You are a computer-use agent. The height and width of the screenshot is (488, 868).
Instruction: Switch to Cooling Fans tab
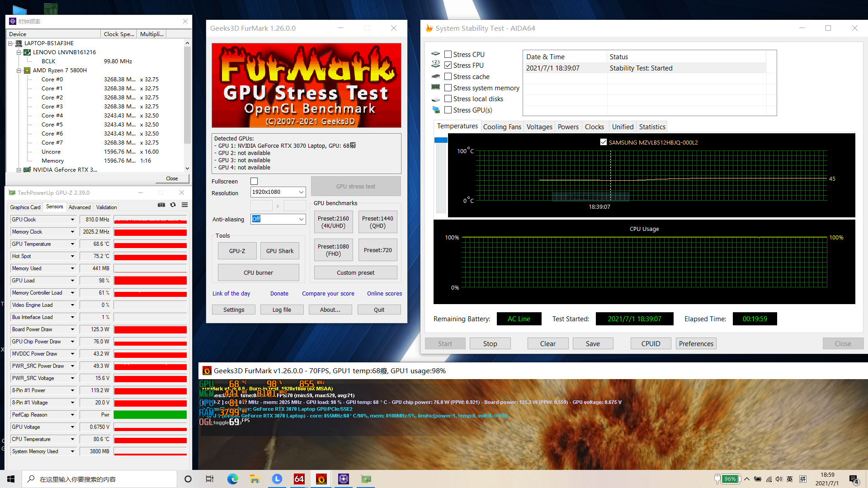point(502,127)
